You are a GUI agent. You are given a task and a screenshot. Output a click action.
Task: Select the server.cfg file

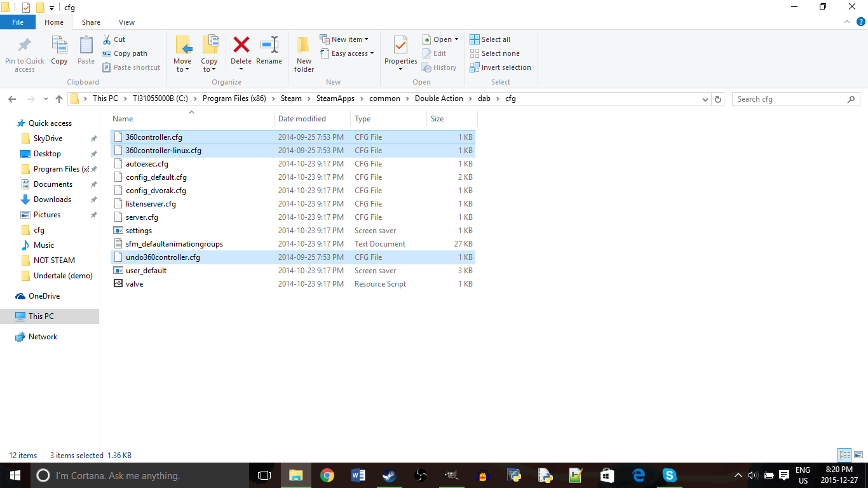(x=292, y=217)
